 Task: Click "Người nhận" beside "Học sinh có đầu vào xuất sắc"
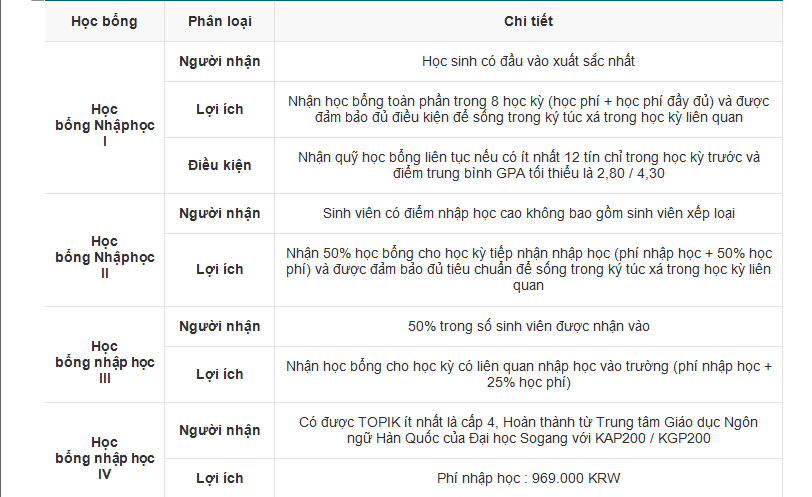coord(219,61)
